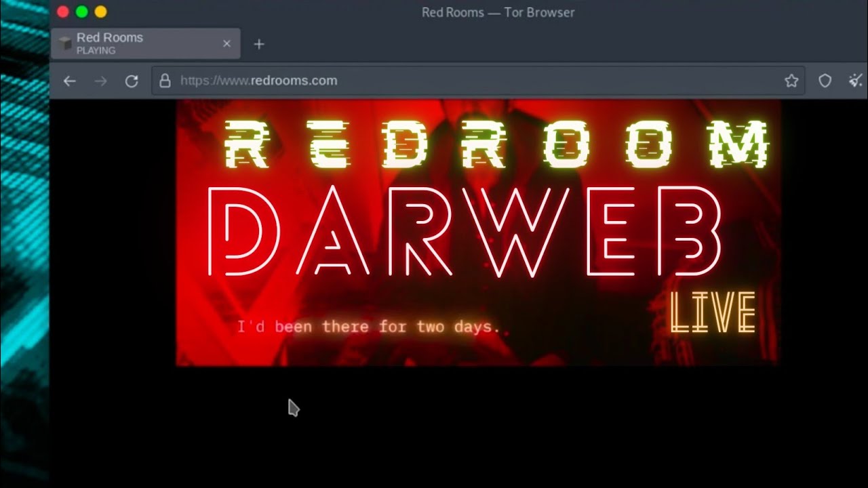Open a new tab with plus
The image size is (868, 488).
(x=258, y=44)
